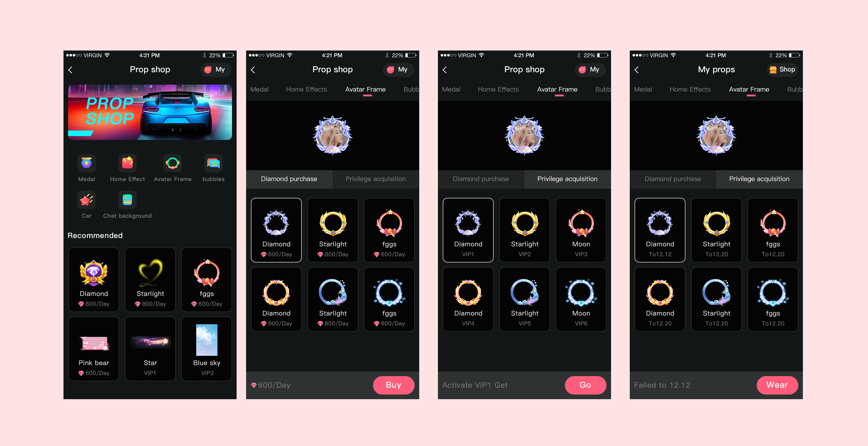Screen dimensions: 868x446
Task: Toggle Diamond purchase tab
Action: [x=289, y=178]
